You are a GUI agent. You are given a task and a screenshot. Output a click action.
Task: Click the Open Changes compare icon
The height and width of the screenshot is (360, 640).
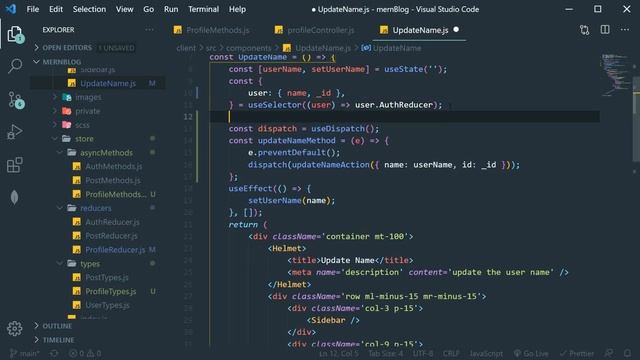click(584, 30)
